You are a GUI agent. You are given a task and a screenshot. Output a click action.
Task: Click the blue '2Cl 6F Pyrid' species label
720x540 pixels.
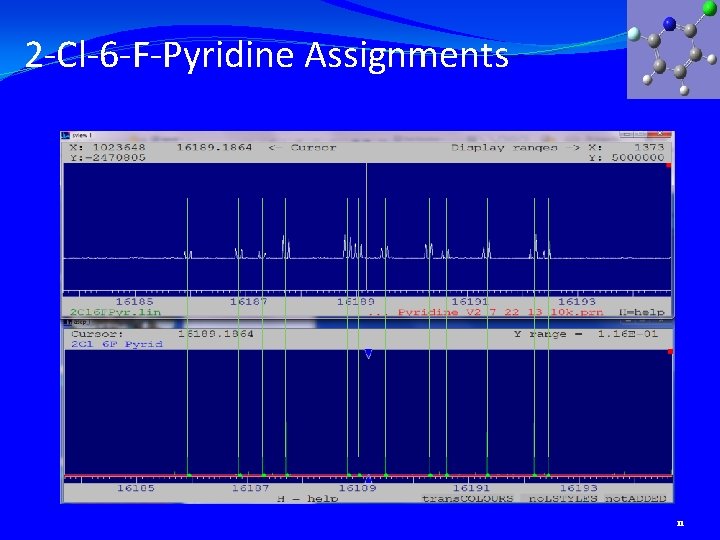(117, 344)
